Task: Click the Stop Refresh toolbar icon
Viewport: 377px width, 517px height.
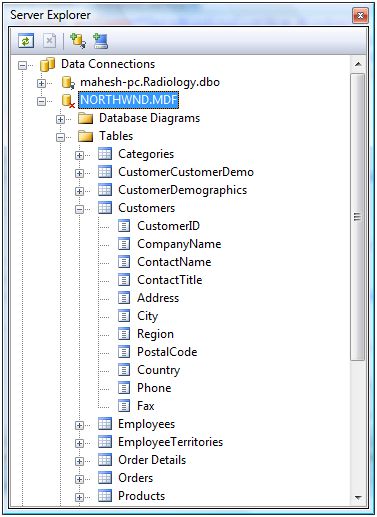Action: coord(49,41)
